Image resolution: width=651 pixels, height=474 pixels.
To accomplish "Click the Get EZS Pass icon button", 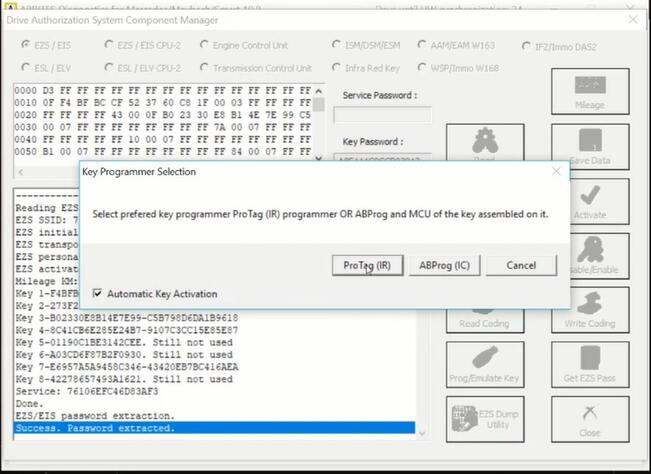I will pos(590,365).
